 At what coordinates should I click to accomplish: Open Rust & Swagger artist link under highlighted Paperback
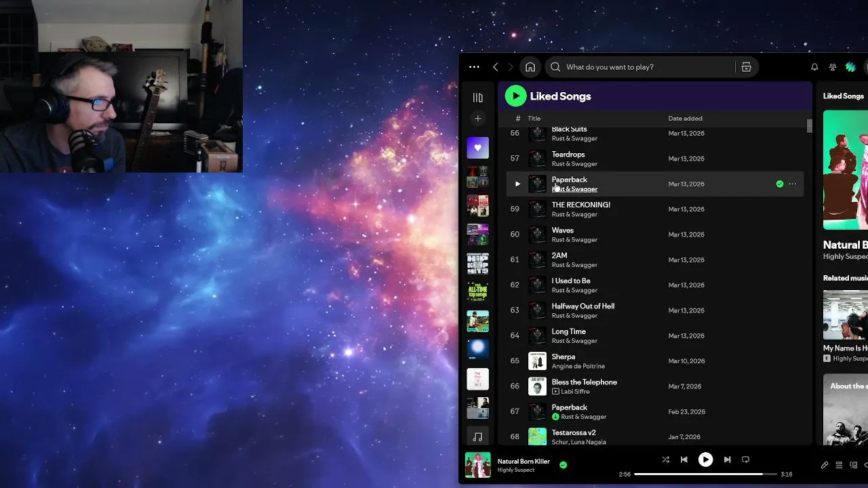pos(574,189)
